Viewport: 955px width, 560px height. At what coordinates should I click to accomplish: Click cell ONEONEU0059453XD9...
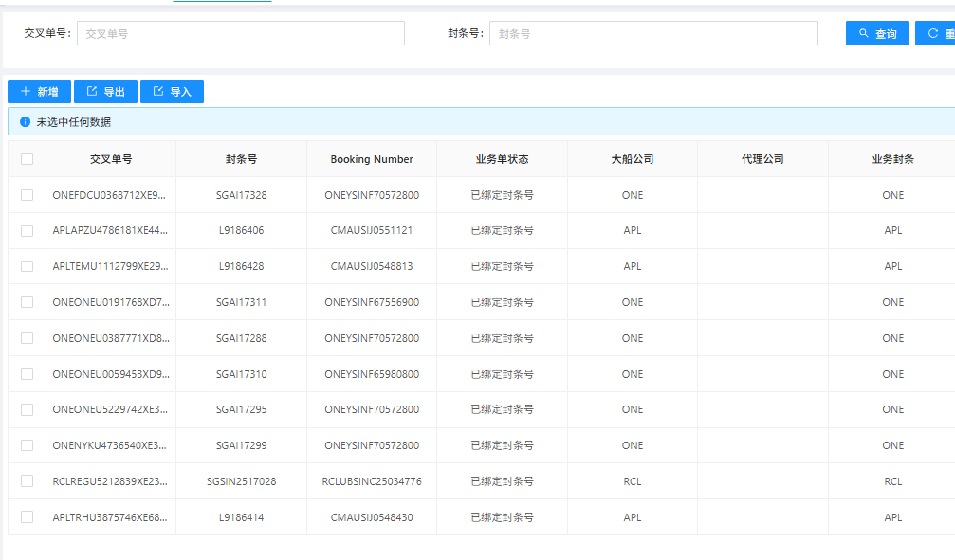(x=111, y=373)
